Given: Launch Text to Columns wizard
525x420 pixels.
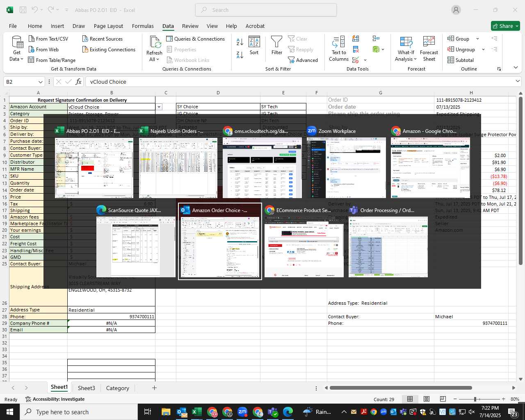Looking at the screenshot, I should pos(339,48).
